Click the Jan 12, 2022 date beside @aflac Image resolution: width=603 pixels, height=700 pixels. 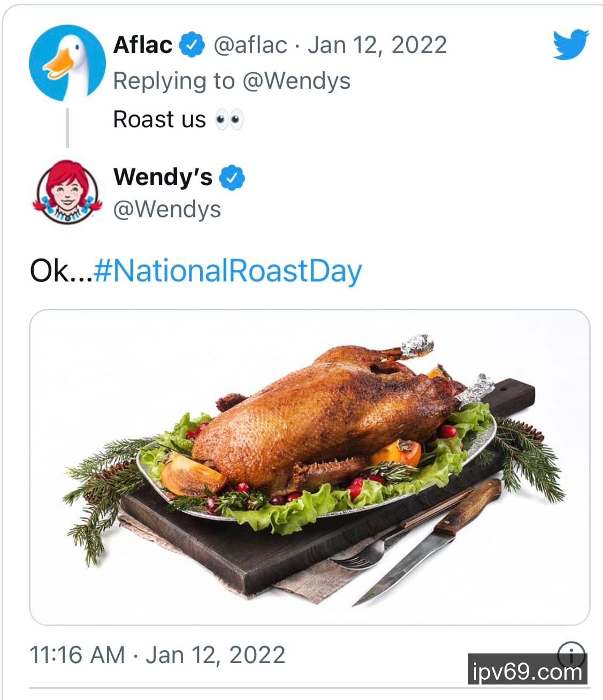coord(377,45)
